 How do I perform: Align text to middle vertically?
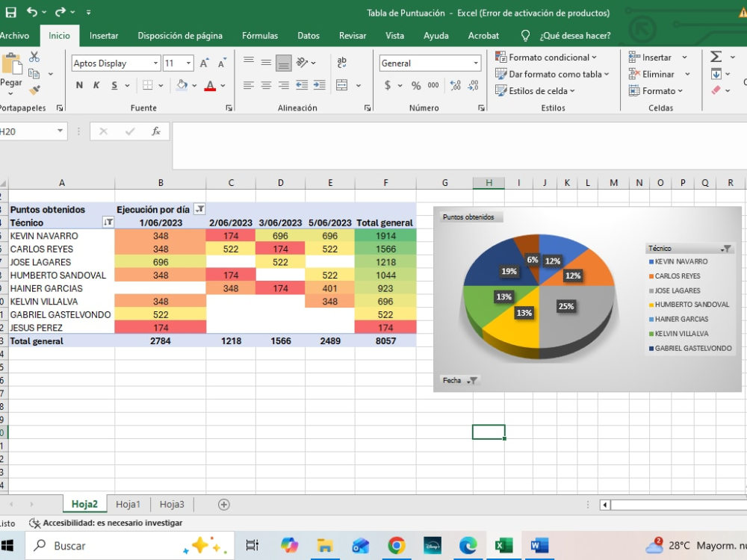[x=266, y=62]
